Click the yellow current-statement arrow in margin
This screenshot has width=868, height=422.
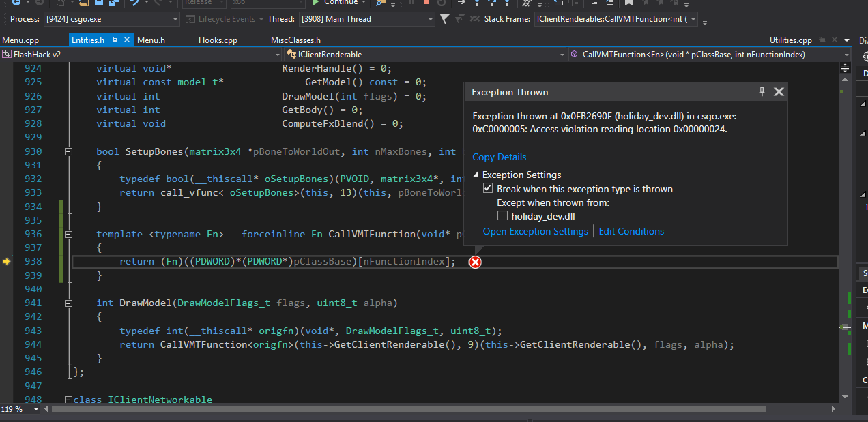[7, 262]
